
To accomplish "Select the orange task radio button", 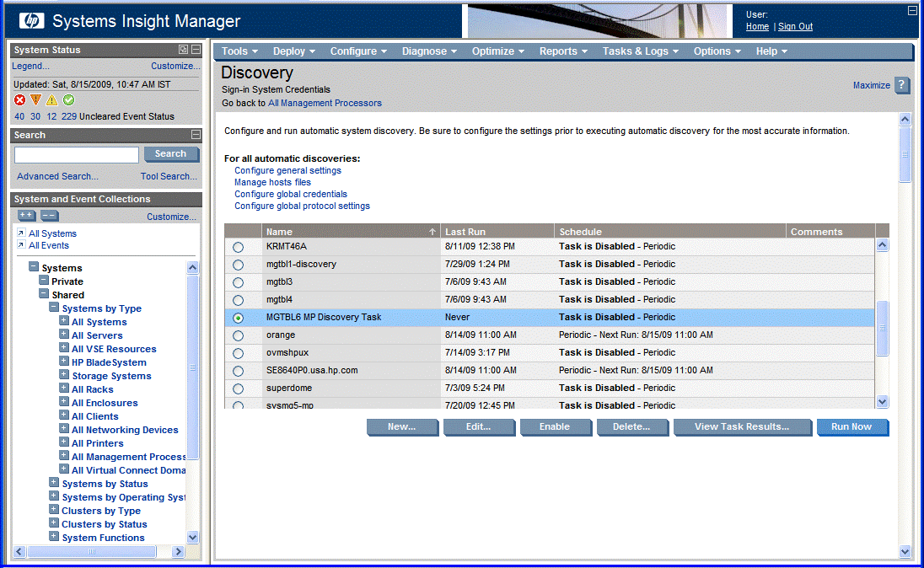I will (238, 335).
